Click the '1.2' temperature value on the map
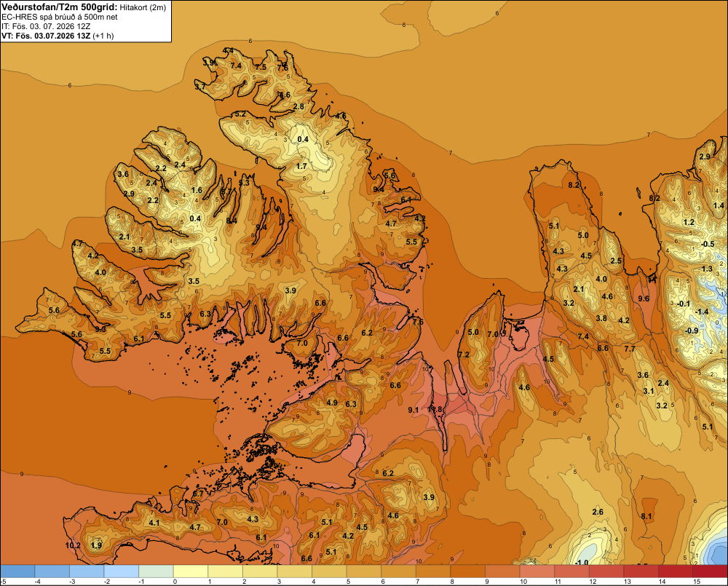Viewport: 728px width, 586px height. [689, 223]
